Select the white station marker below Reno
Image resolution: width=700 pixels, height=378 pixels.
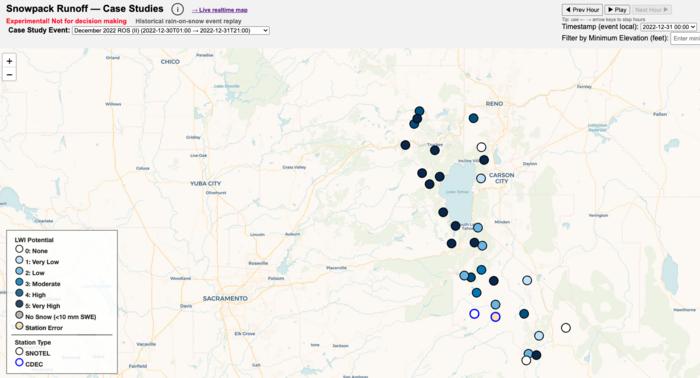(481, 147)
